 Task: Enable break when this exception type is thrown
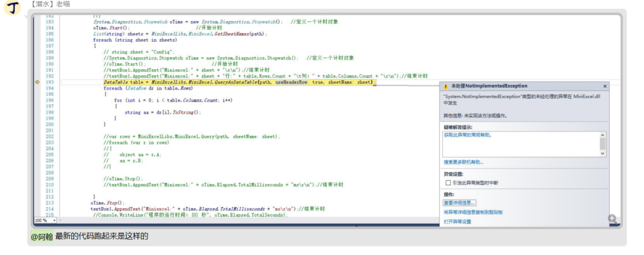click(448, 183)
